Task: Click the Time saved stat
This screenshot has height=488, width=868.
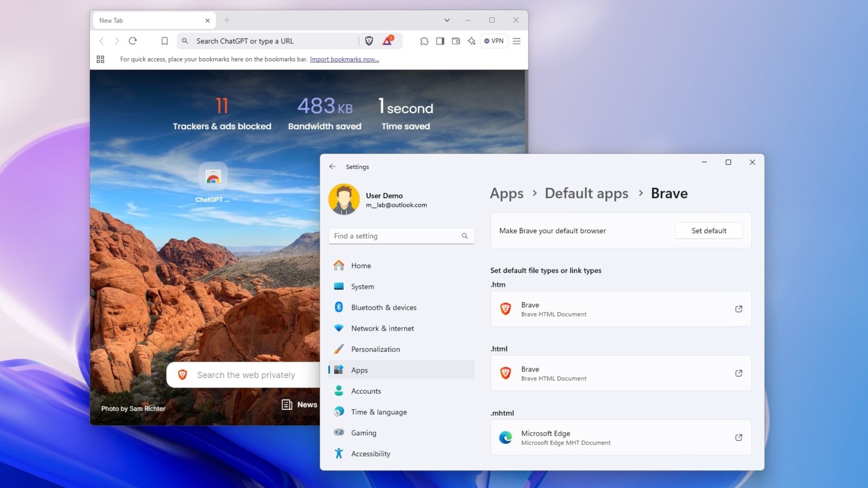Action: point(406,114)
